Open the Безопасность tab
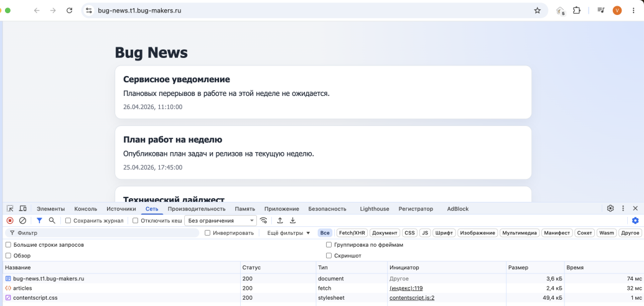Screen dimensions: 644x306 327,209
